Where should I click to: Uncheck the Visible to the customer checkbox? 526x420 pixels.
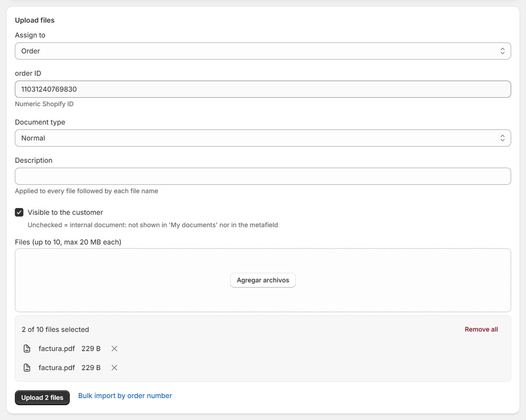click(19, 212)
